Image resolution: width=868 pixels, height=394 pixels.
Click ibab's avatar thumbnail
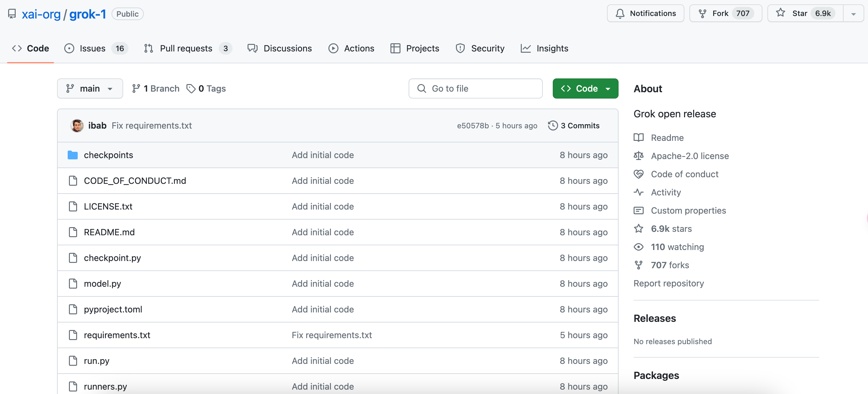click(x=77, y=125)
